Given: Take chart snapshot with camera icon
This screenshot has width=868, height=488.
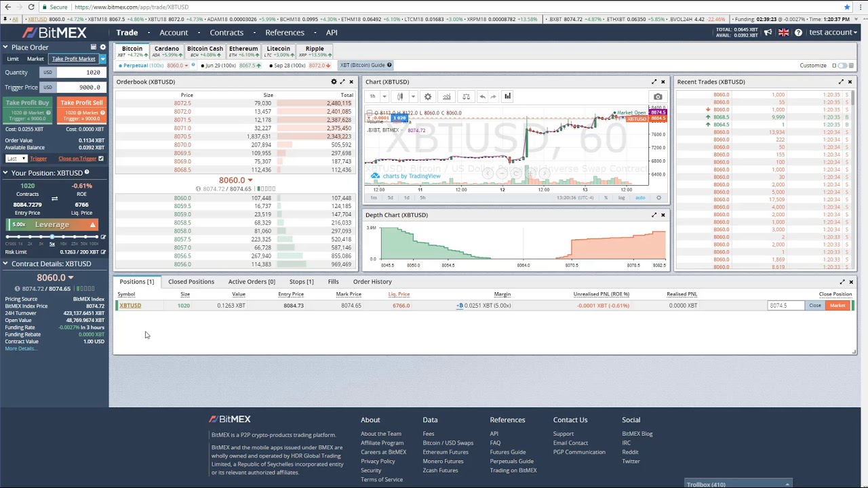Looking at the screenshot, I should [658, 97].
